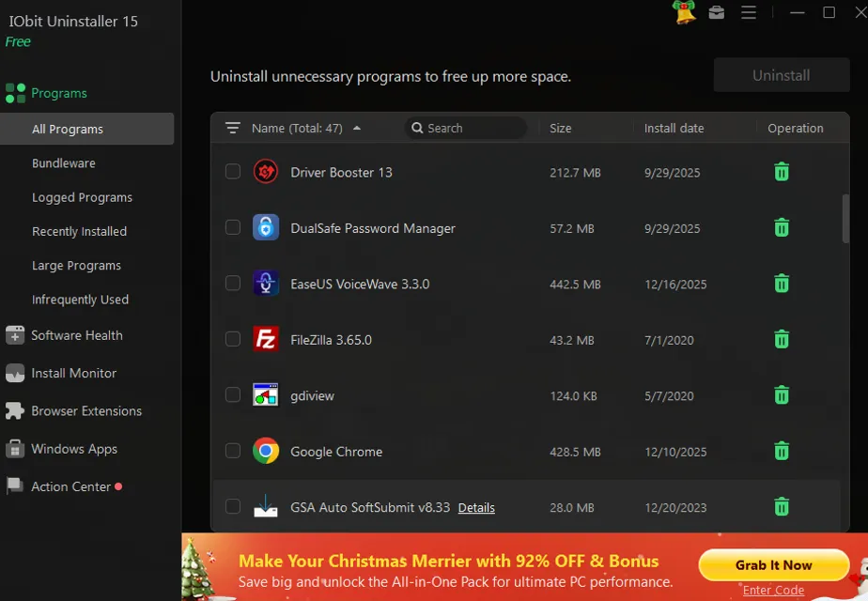This screenshot has height=601, width=868.
Task: Open the Large Programs category
Action: pos(76,266)
